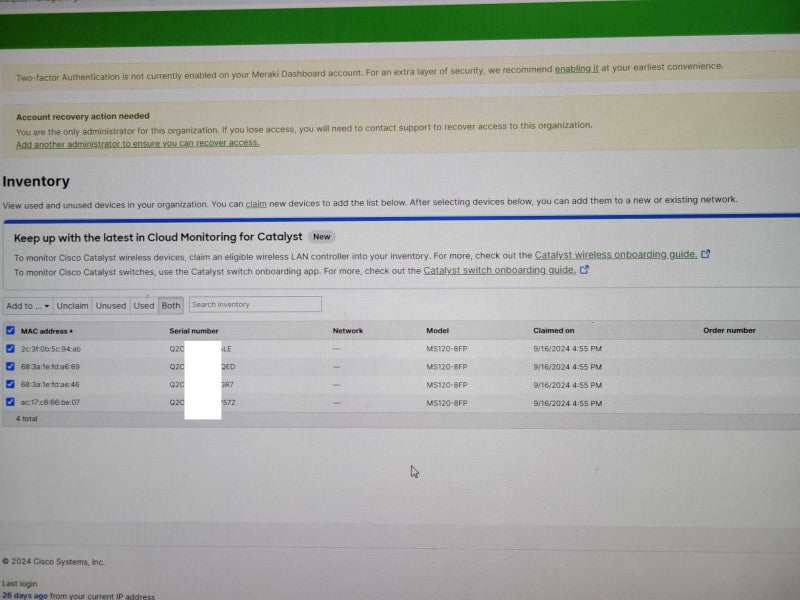Click MS120-8FP model in 2c:3f:0b:5c:94:ab row
This screenshot has width=800, height=600.
(446, 349)
